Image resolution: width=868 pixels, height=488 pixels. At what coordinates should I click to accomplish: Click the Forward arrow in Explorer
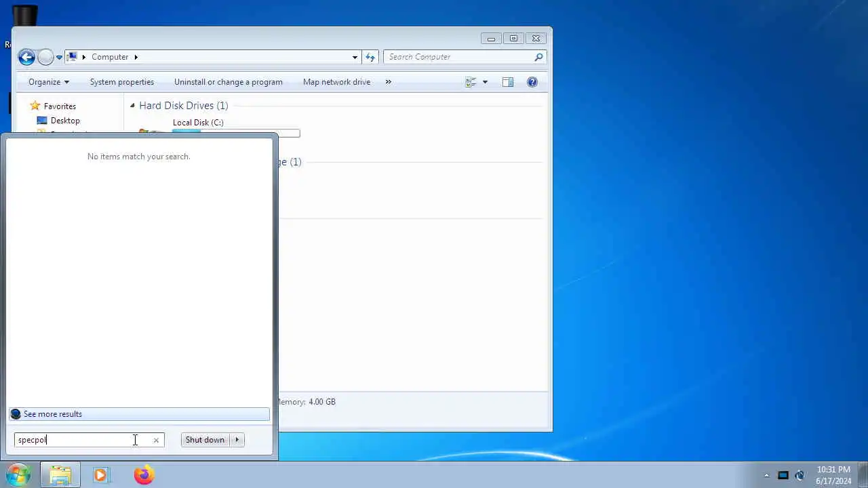pyautogui.click(x=45, y=57)
